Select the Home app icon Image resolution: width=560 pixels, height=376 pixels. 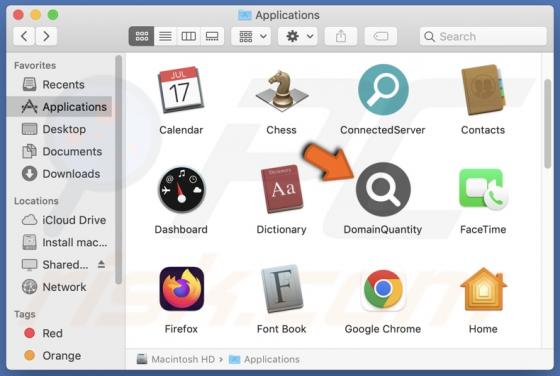483,289
